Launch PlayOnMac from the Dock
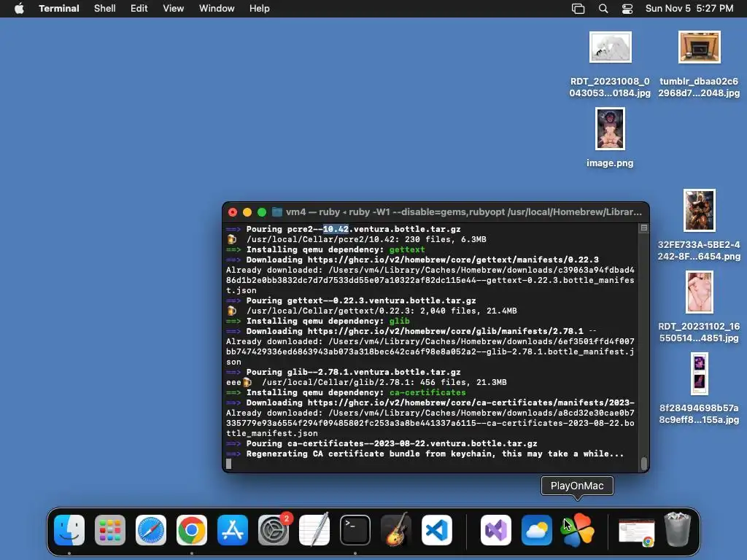Viewport: 747px width, 560px height. coord(578,530)
